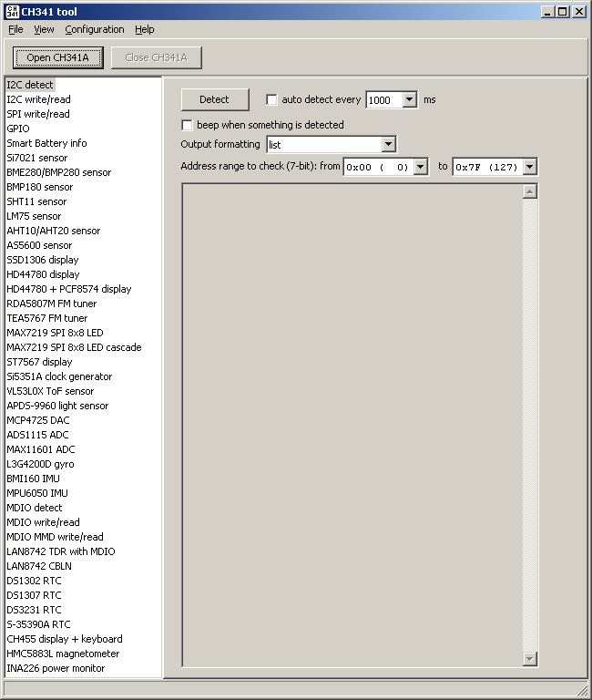Click the 1000 ms interval input field
592x700 pixels.
click(384, 99)
